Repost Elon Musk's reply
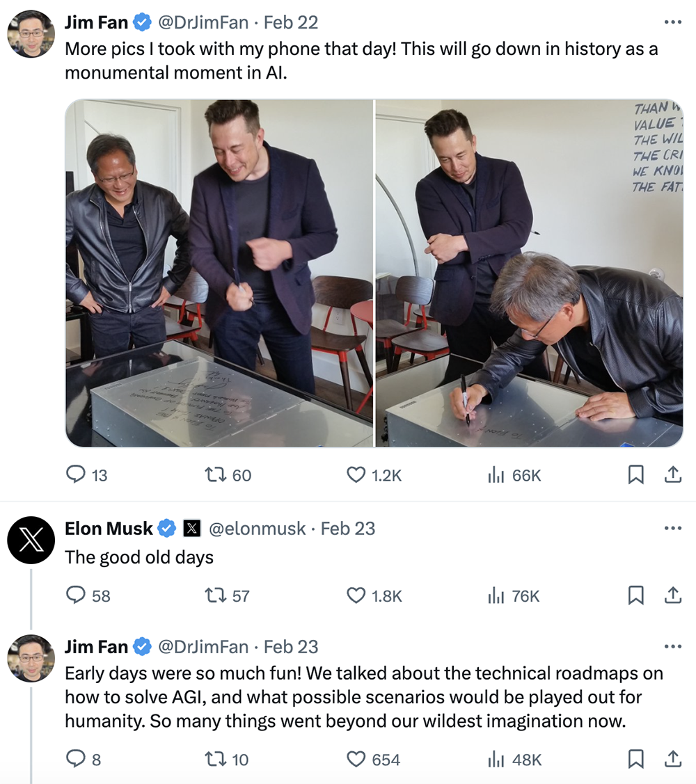 tap(216, 595)
